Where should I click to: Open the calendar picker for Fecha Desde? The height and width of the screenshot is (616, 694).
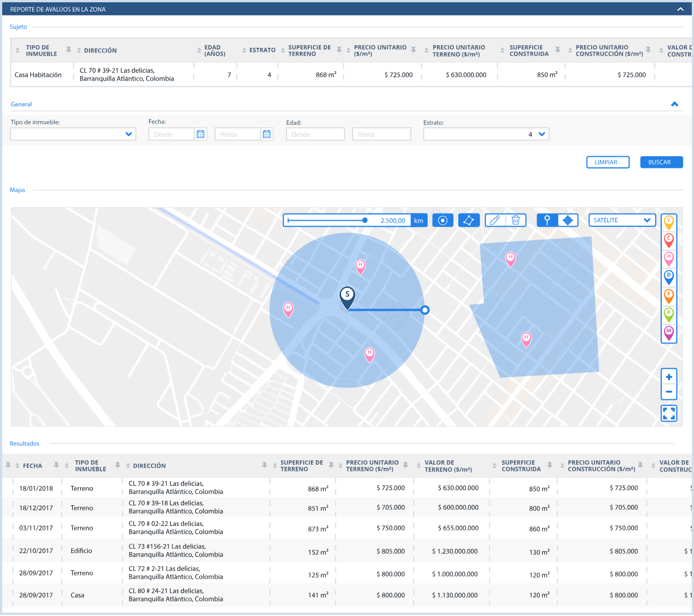click(200, 133)
